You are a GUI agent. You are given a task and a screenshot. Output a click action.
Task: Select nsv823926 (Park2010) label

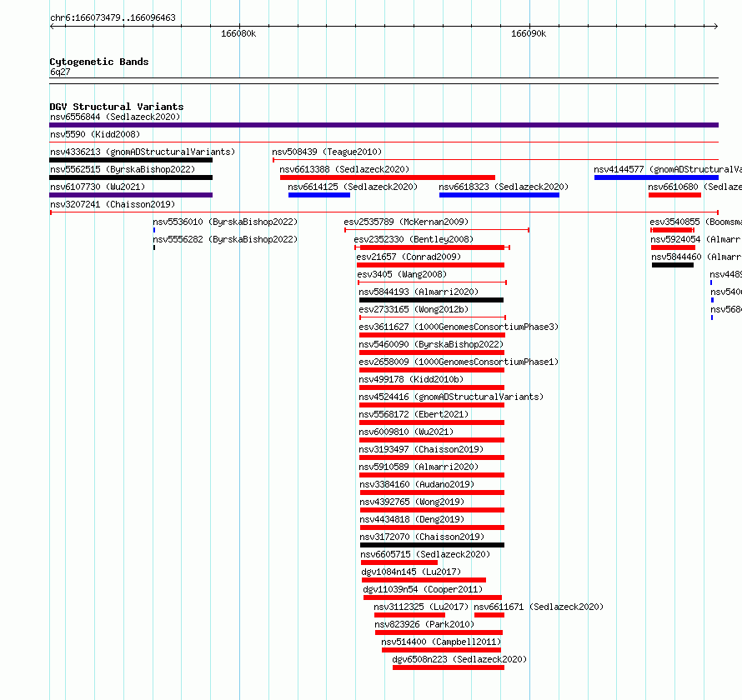pos(424,624)
